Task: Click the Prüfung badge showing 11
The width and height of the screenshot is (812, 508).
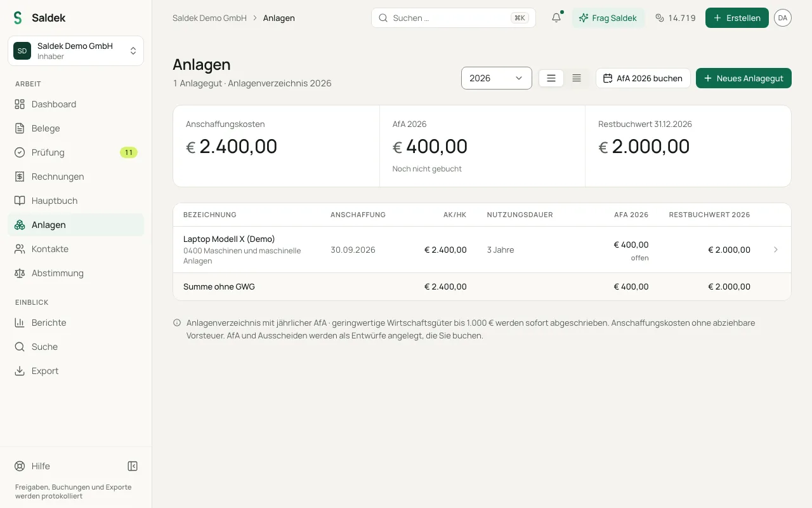Action: [129, 152]
